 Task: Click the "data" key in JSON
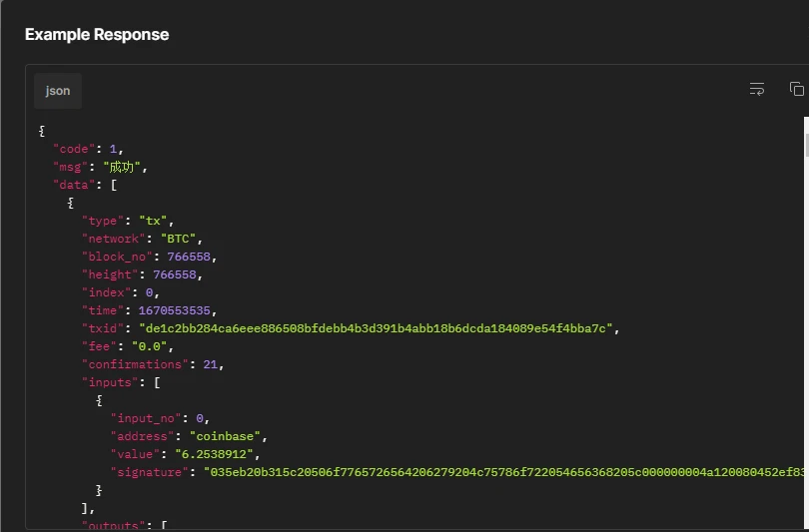tap(70, 185)
